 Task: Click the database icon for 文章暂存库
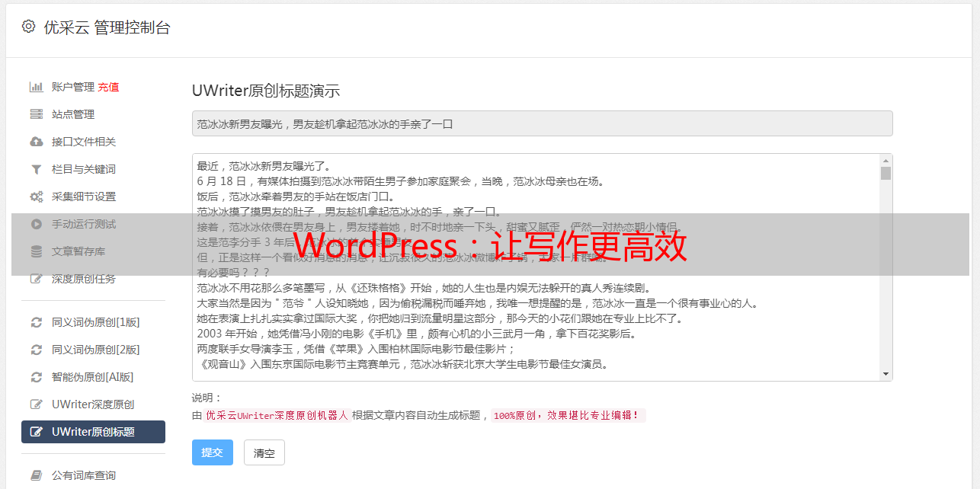(36, 251)
